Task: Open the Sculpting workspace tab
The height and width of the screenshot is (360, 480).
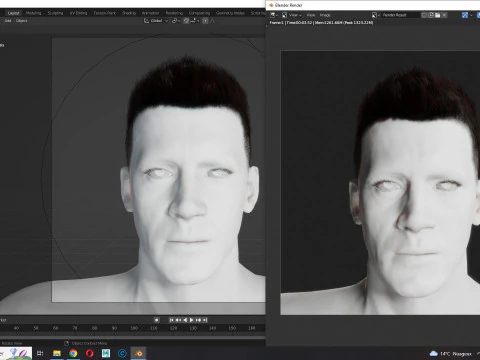Action: (55, 13)
